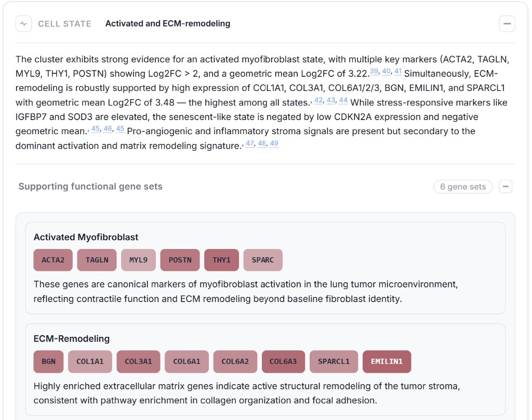Click the THY1 gene tag
Viewport: 532px width, 420px height.
221,260
